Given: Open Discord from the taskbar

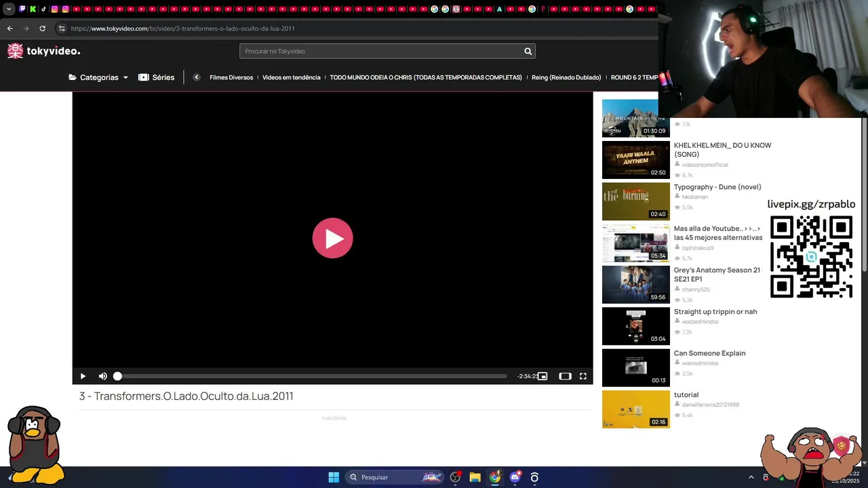Looking at the screenshot, I should [x=515, y=477].
